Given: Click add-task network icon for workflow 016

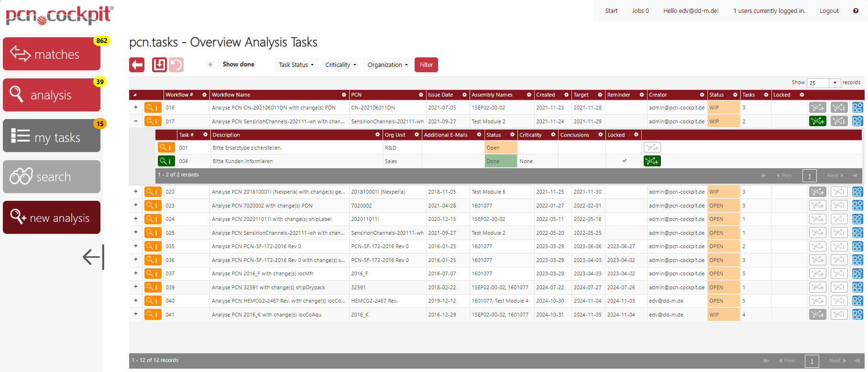Looking at the screenshot, I should point(817,108).
